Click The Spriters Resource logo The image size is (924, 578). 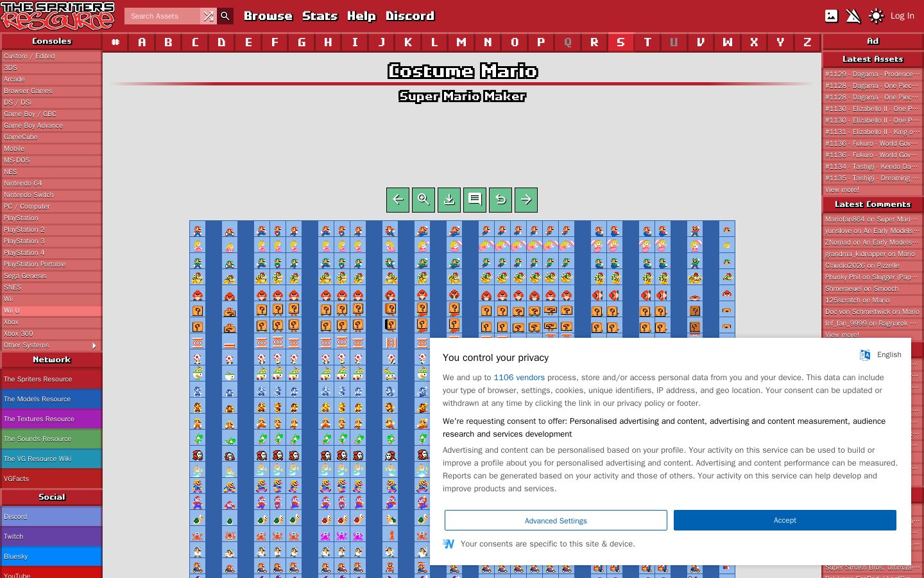coord(58,16)
